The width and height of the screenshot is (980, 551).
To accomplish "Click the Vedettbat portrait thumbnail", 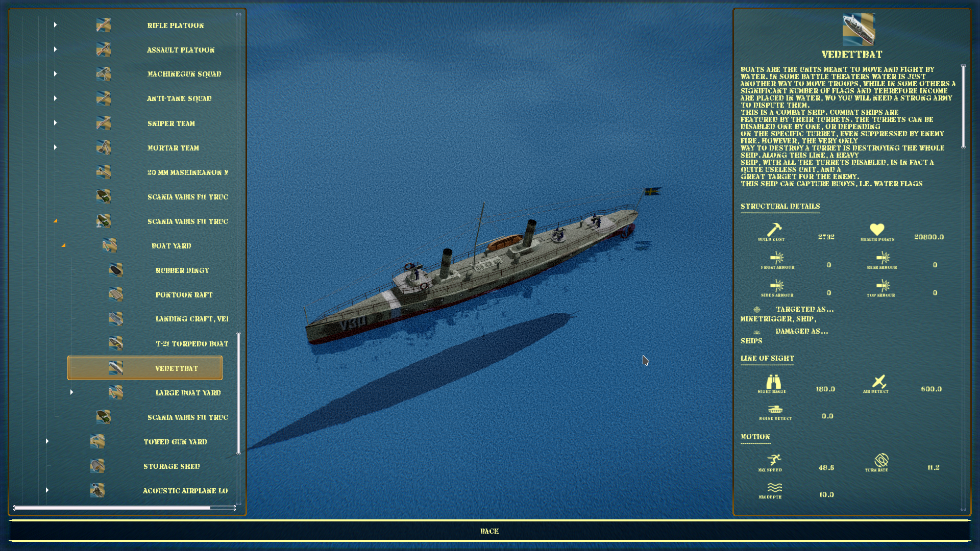I will click(859, 30).
